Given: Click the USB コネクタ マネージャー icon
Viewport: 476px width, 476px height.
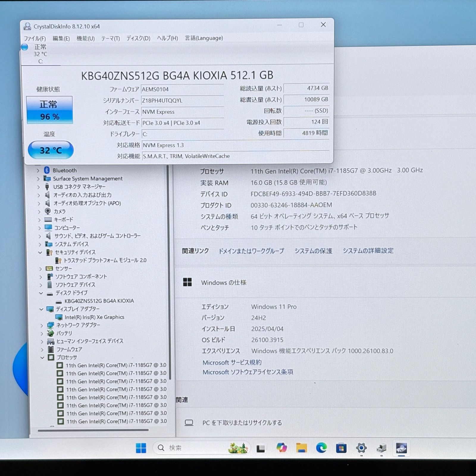Looking at the screenshot, I should 47,187.
